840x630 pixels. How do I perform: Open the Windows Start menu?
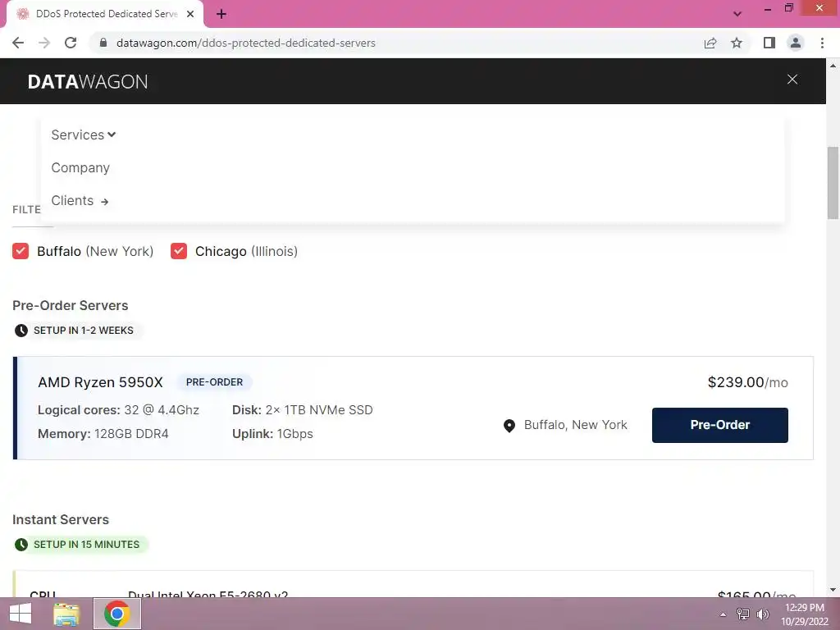pos(21,614)
